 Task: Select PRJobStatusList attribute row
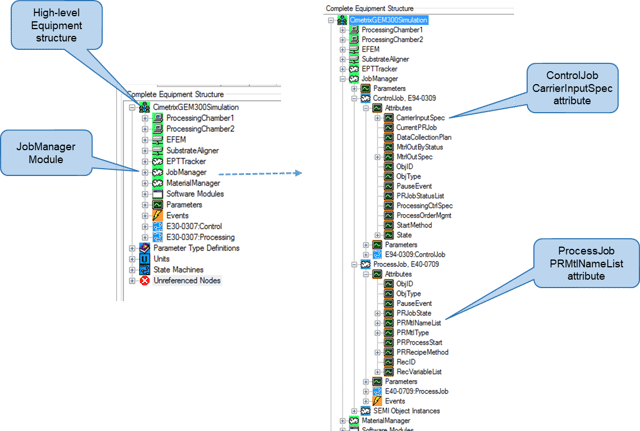click(x=420, y=196)
